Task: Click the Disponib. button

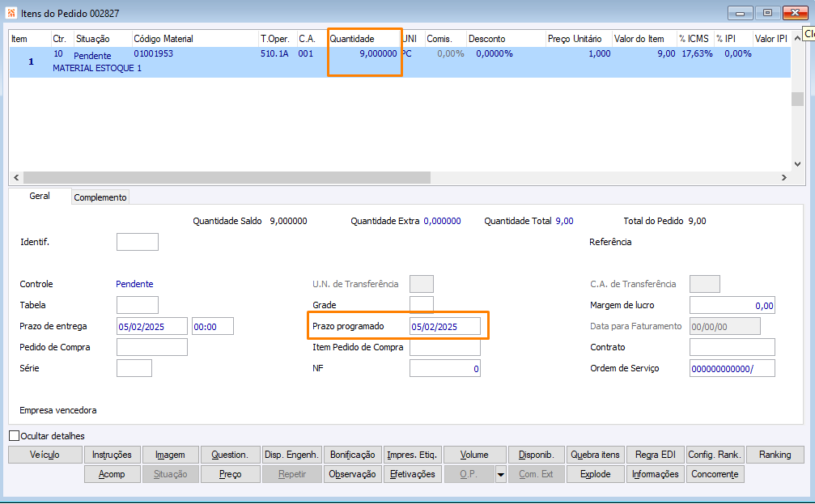Action: [537, 455]
